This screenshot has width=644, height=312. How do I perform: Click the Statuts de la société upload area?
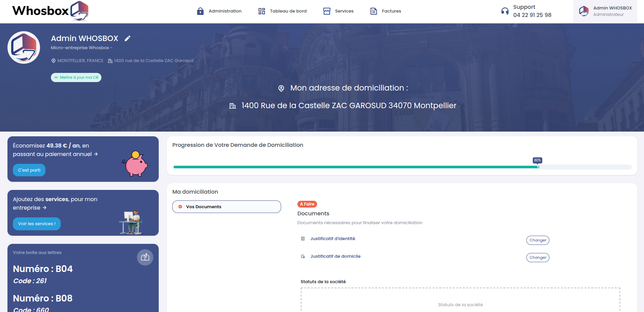460,300
